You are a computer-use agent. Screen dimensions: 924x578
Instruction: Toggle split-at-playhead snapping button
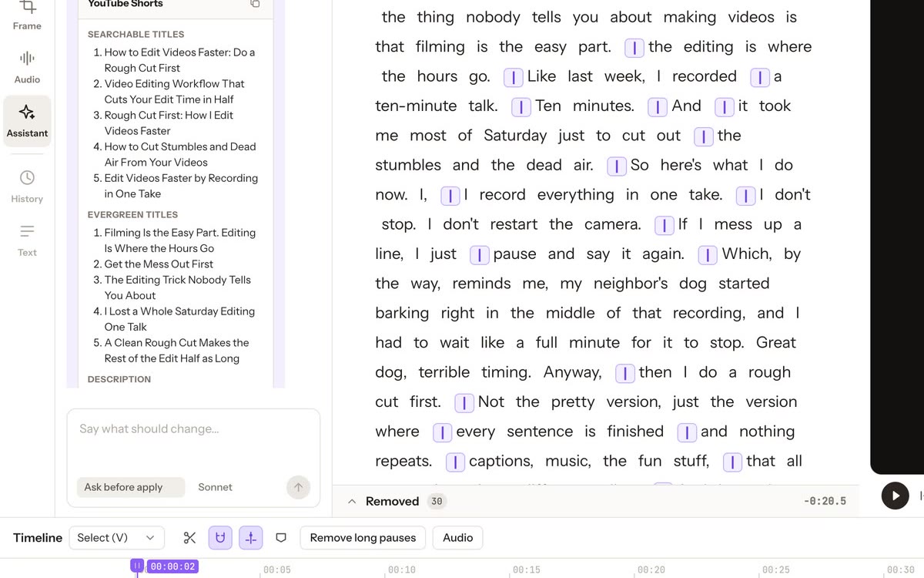pos(251,538)
